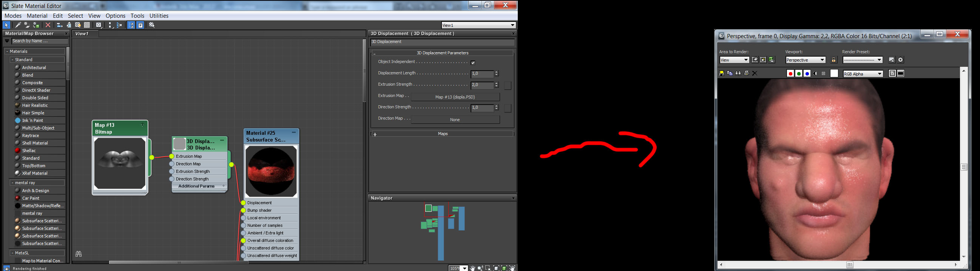Screen dimensions: 980x271
Task: Delete selected with red X toolbar icon
Action: 48,25
